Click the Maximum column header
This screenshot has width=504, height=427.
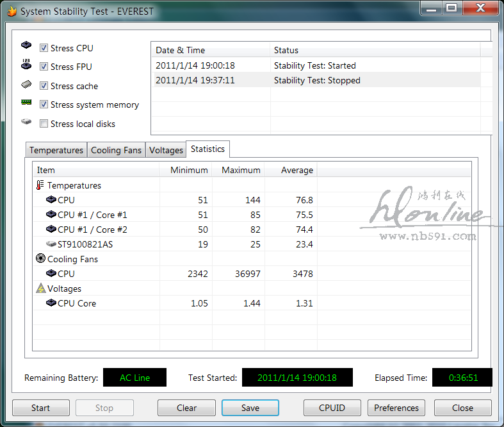(x=241, y=170)
